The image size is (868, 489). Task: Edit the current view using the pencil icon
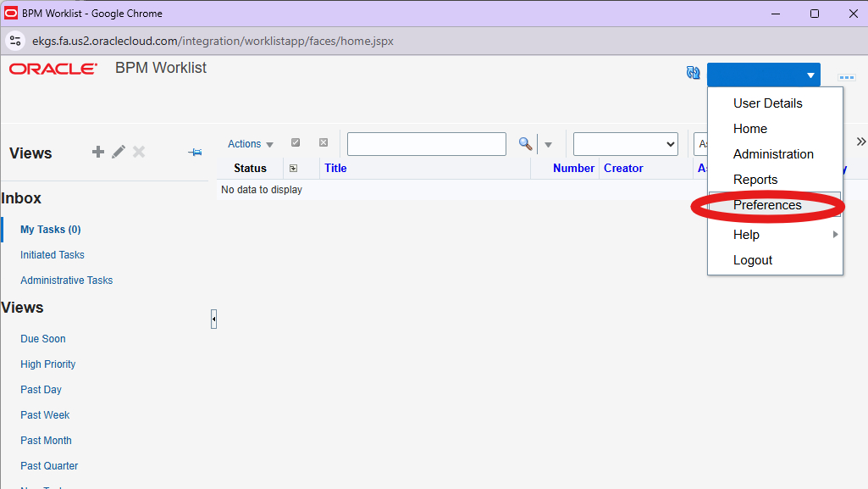[118, 152]
